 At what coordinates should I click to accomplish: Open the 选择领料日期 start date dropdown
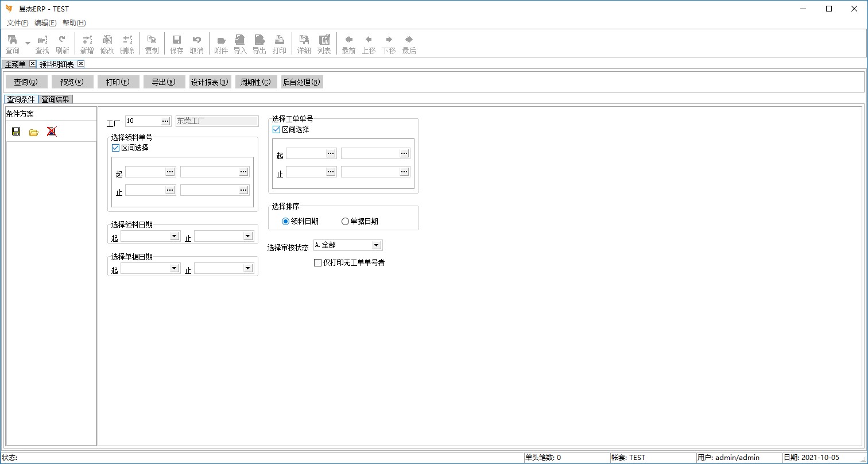174,236
